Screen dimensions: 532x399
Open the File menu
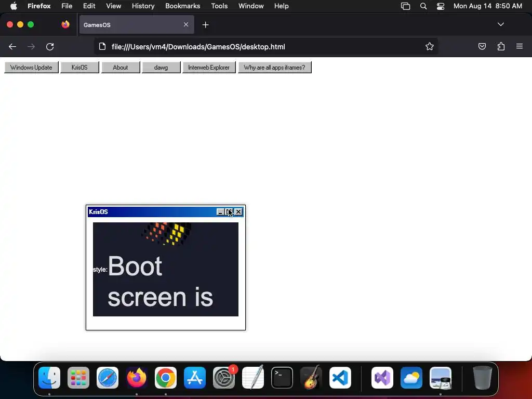coord(67,6)
